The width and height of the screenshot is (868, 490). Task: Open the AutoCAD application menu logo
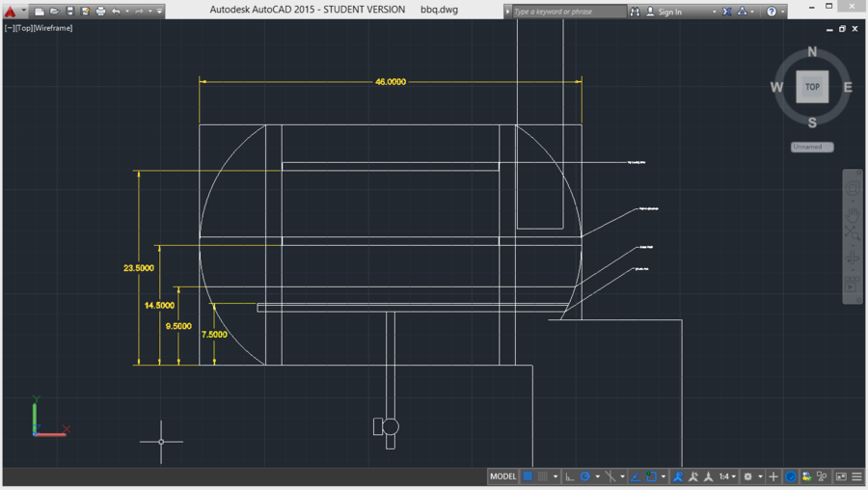click(11, 12)
